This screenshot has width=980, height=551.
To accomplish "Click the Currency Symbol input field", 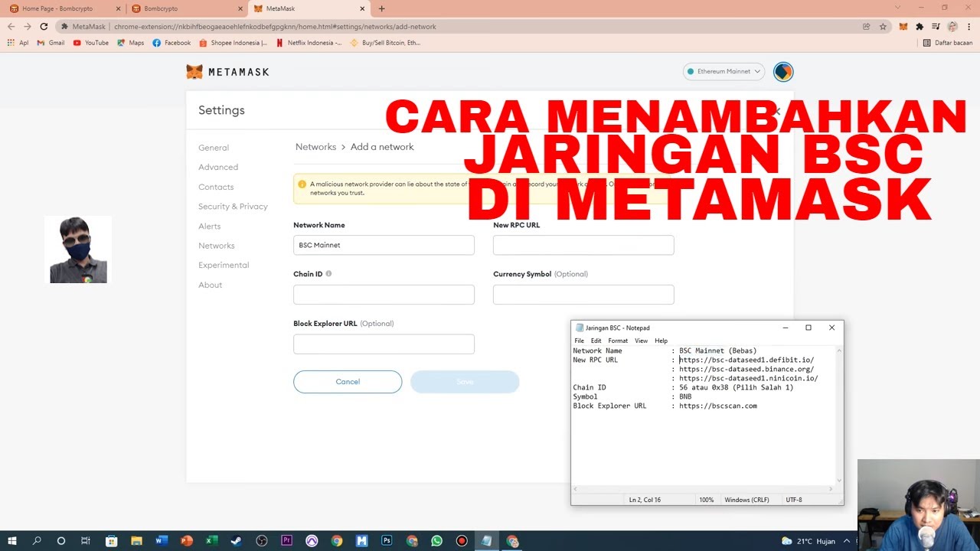I will click(583, 295).
